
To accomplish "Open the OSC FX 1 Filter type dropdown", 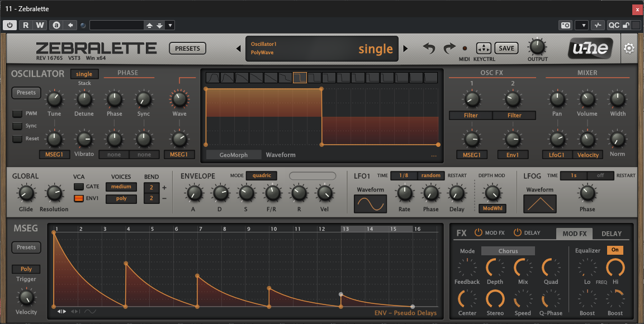I will 471,116.
